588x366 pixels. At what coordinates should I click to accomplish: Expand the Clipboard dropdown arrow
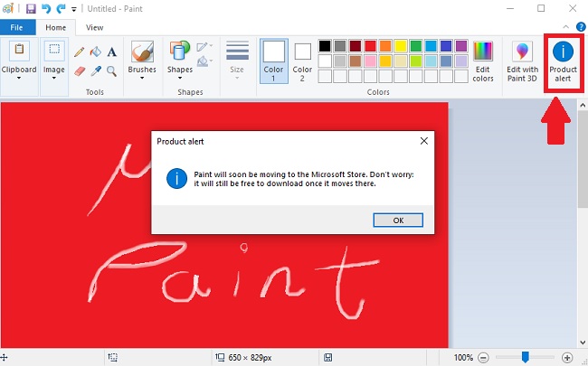19,78
